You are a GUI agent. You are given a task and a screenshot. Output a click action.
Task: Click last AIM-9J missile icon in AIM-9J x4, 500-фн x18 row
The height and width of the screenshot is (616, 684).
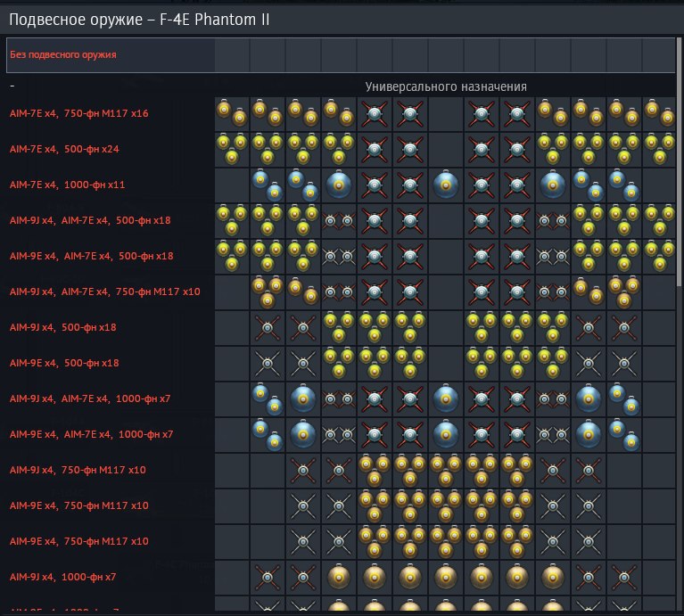coord(623,328)
